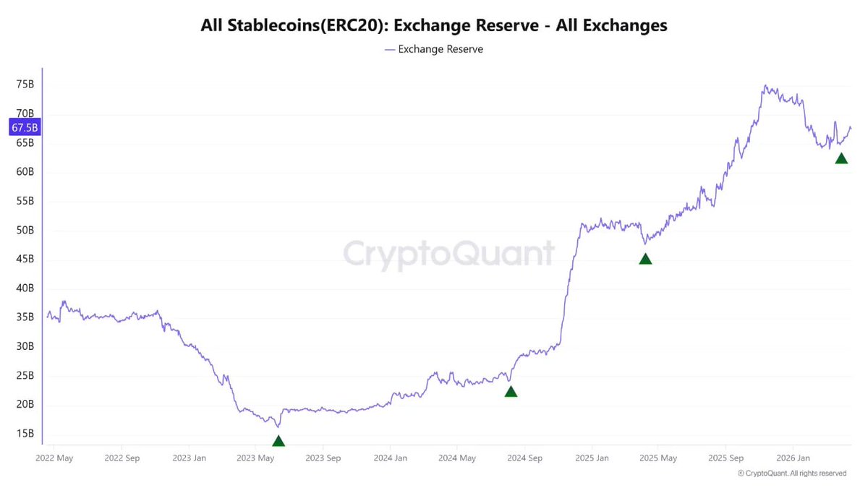Image resolution: width=868 pixels, height=488 pixels.
Task: Toggle the Exchange Reserve legend label
Action: pyautogui.click(x=441, y=49)
